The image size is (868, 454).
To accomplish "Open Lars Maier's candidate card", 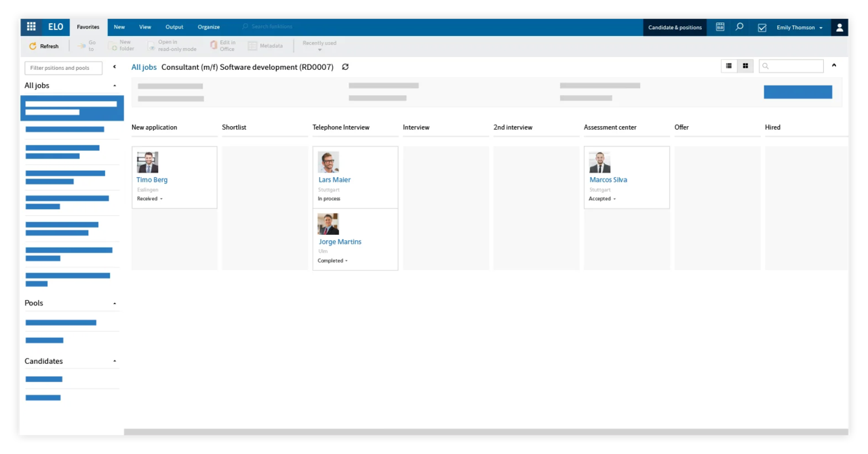I will coord(334,179).
